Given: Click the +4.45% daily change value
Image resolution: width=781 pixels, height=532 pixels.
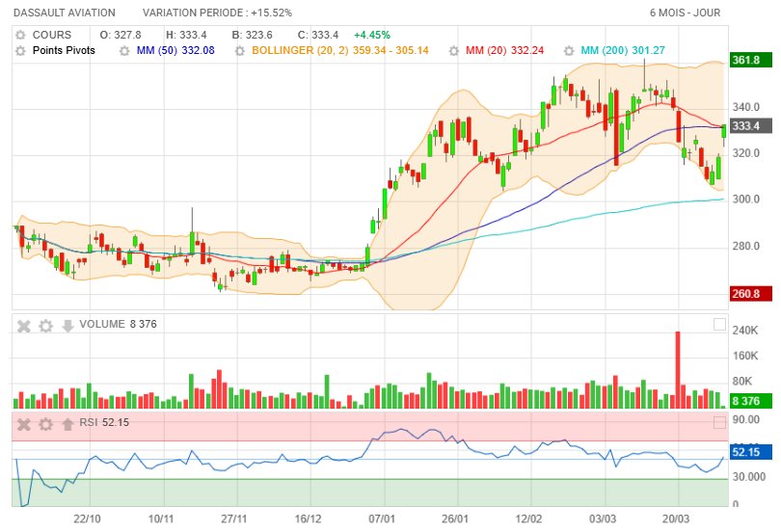Looking at the screenshot, I should pyautogui.click(x=372, y=35).
